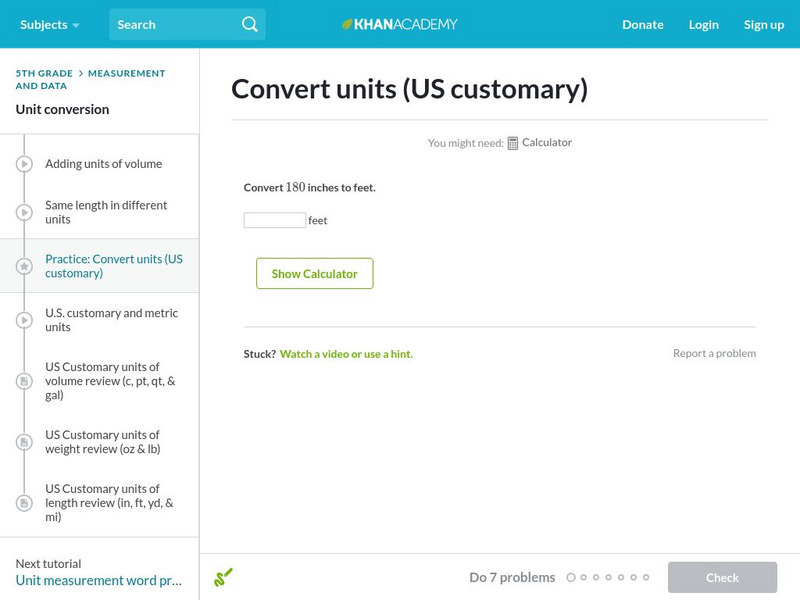Screen dimensions: 800x600
Task: Open the next tutorial Unit measurement word problems
Action: [98, 580]
